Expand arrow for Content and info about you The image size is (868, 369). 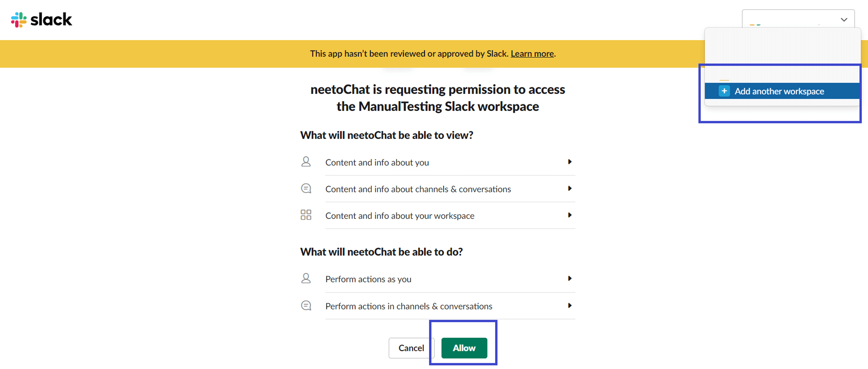coord(569,162)
